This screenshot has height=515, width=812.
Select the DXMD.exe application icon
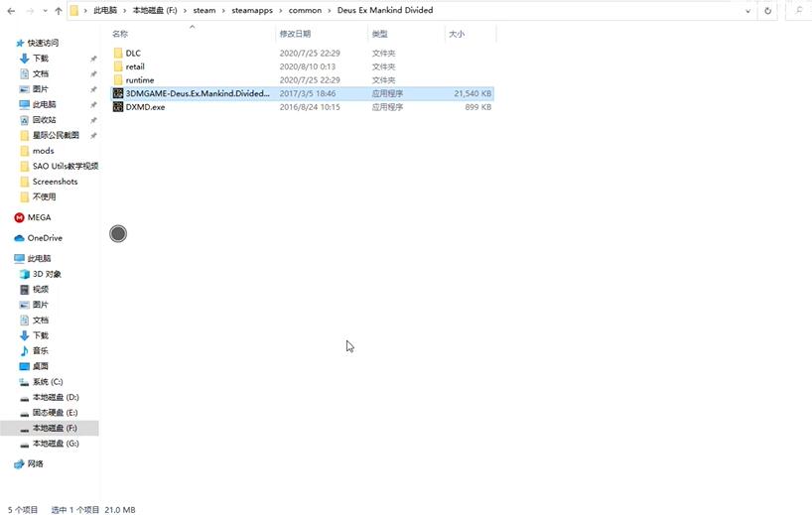(x=118, y=106)
